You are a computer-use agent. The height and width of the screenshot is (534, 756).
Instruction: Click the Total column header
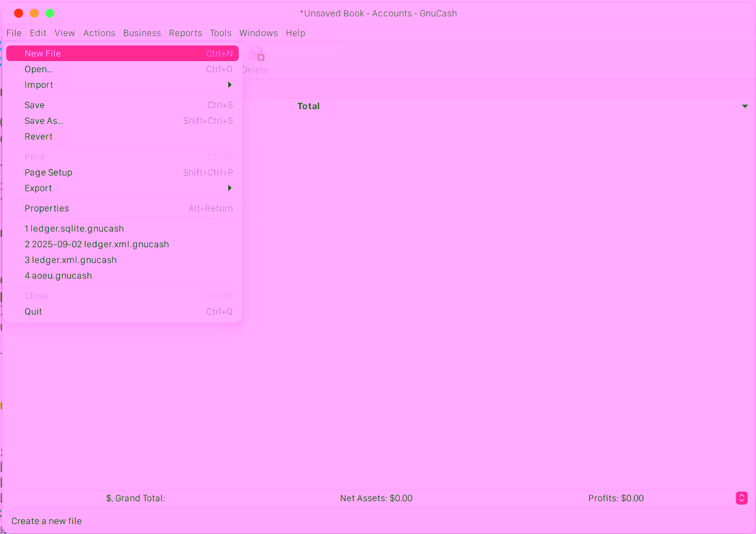(x=308, y=106)
